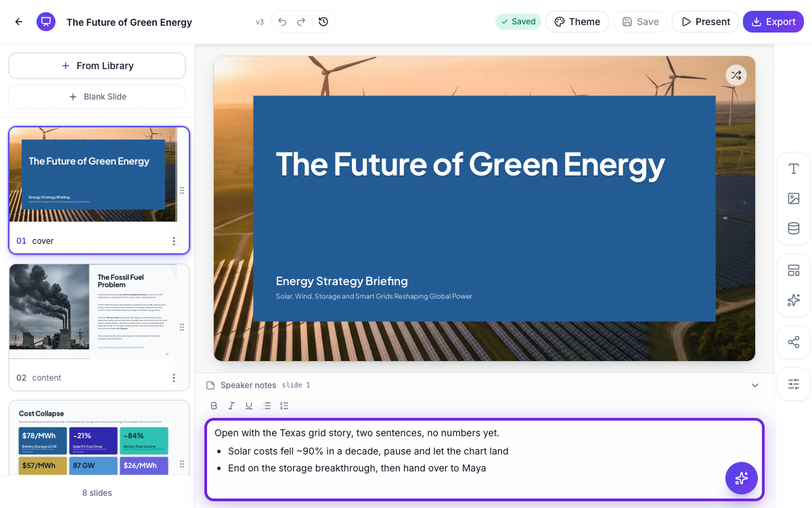Open version history clock icon
This screenshot has width=812, height=508.
323,22
